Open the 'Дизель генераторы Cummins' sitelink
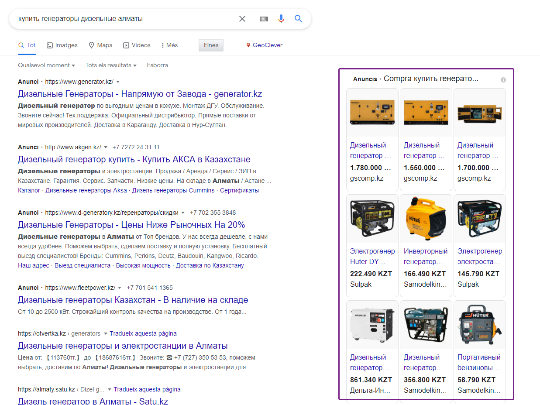This screenshot has height=405, width=540. pos(173,190)
